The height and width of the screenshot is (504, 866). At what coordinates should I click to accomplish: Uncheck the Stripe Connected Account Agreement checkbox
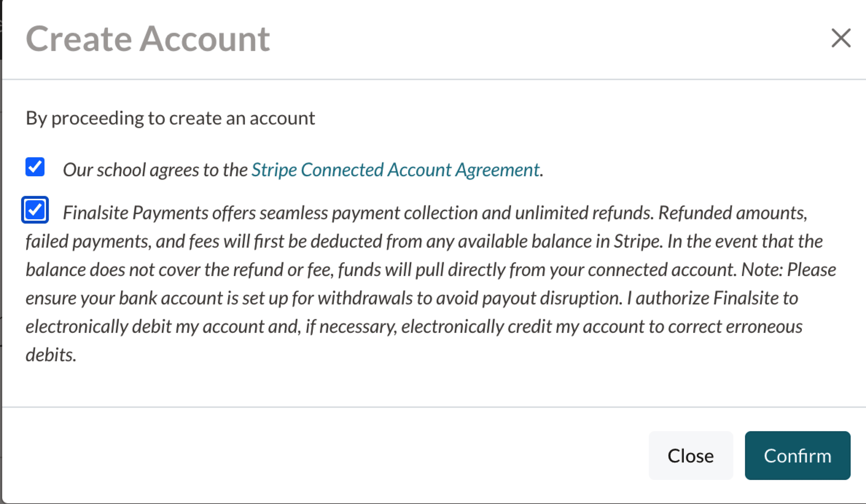click(35, 167)
